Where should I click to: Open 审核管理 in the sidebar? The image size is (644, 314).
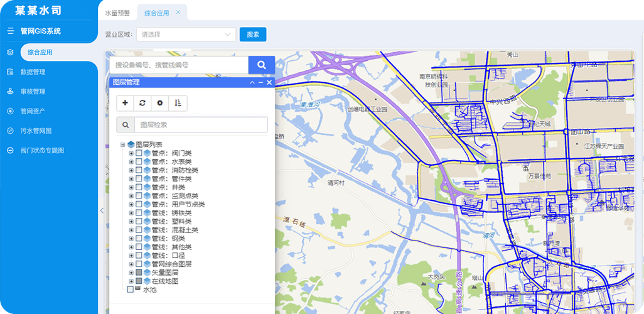(x=33, y=92)
